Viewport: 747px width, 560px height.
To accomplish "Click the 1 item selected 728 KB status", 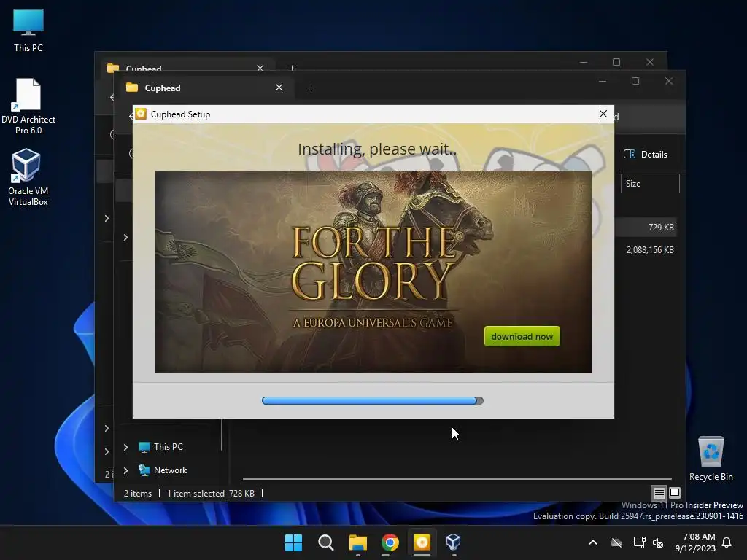I will (x=211, y=494).
